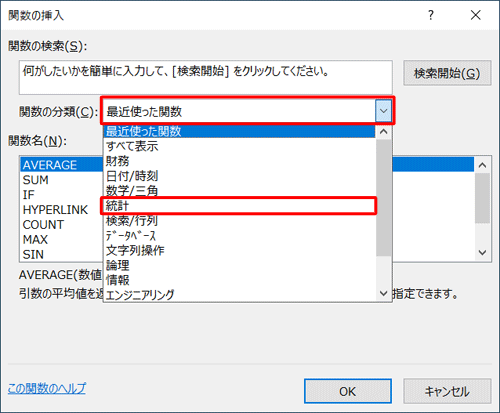Screen dimensions: 500x413
Task: Choose 数学/三角 category
Action: (x=239, y=191)
